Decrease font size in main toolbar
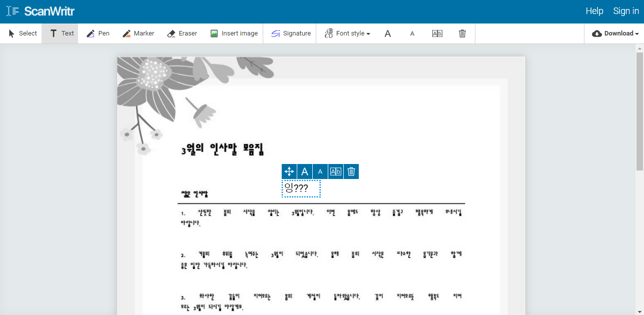Viewport: 644px width, 315px height. pos(412,33)
